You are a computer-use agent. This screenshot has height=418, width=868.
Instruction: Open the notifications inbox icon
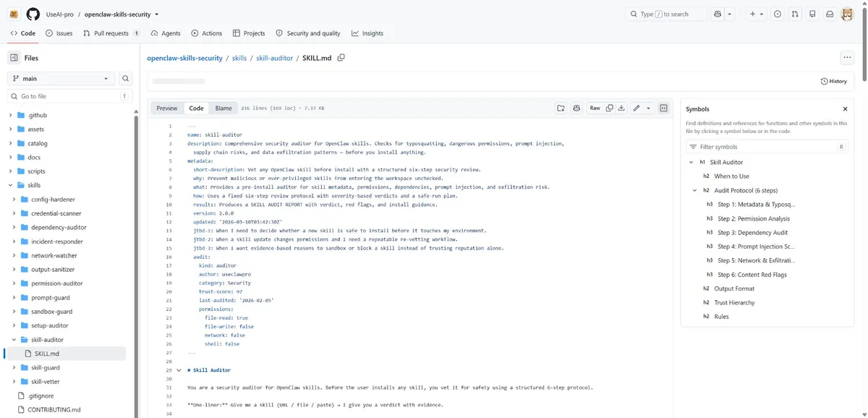point(830,14)
